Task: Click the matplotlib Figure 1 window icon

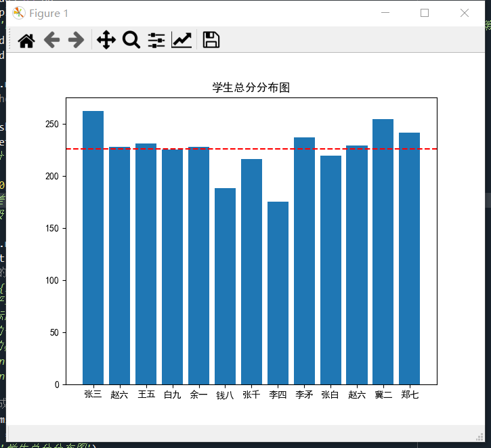Action: [18, 13]
